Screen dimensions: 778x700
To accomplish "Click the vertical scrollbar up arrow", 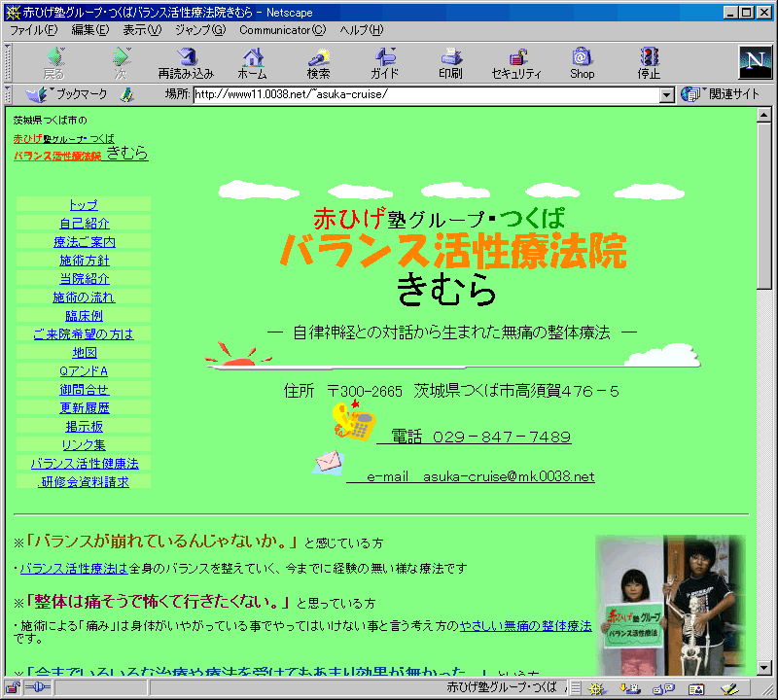I will [763, 115].
